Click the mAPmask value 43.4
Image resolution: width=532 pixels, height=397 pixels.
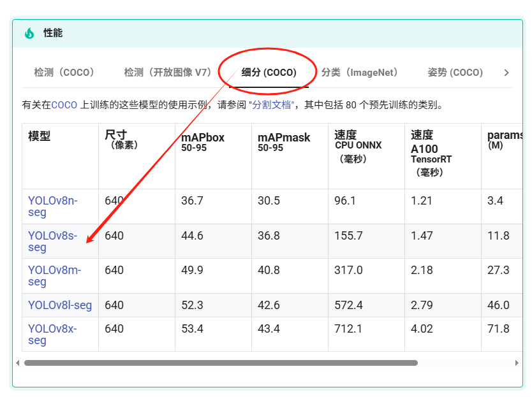tap(269, 329)
